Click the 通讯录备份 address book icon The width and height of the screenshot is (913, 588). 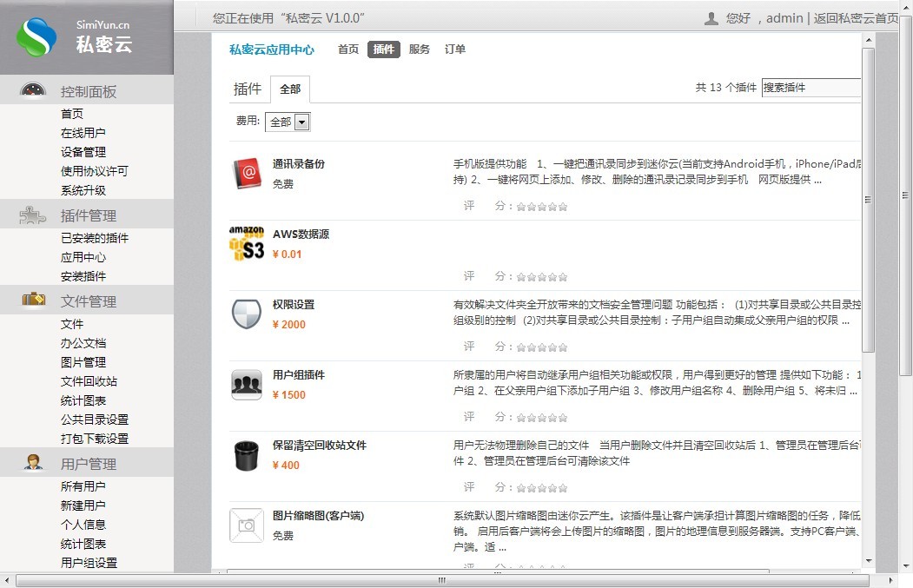(247, 174)
